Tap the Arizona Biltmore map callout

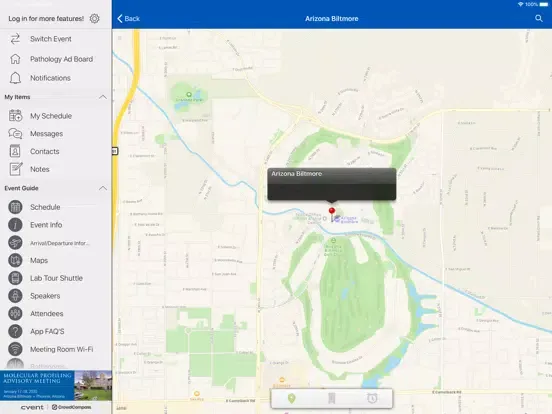click(x=332, y=184)
